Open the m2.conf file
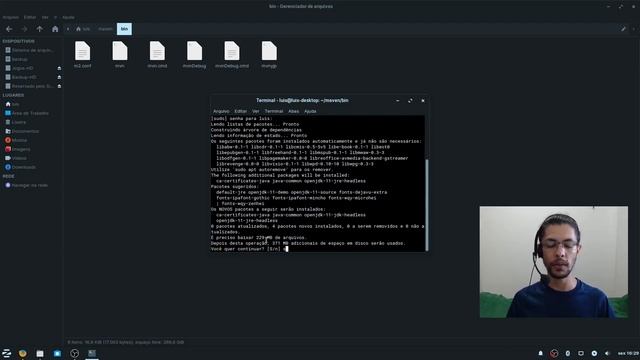Screen dimensions: 640x360 point(82,55)
